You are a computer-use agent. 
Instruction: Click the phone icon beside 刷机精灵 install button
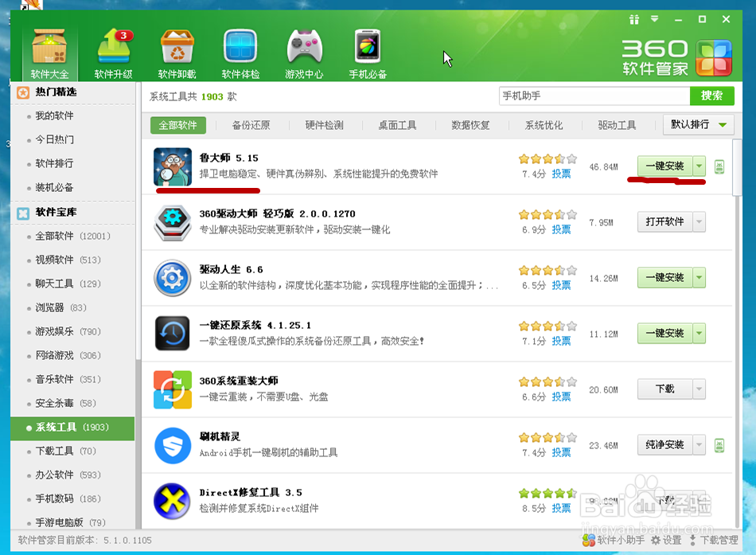719,445
